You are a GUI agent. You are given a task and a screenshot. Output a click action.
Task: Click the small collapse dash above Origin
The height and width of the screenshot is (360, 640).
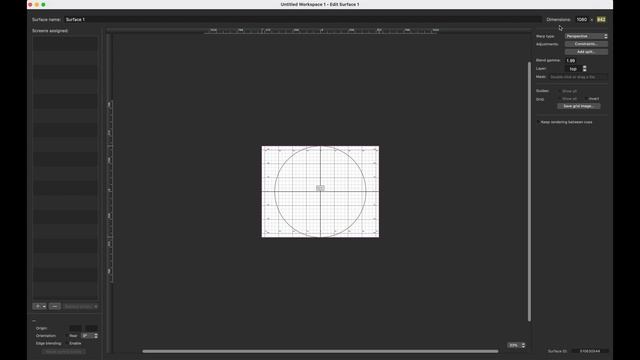coord(34,321)
